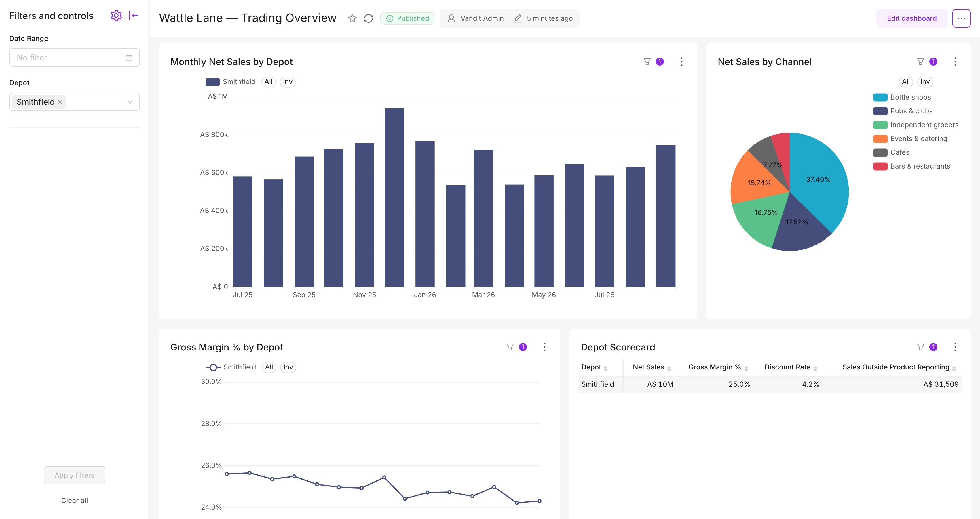Viewport: 980px width, 519px height.
Task: Open the kebab menu on Depot Scorecard
Action: point(955,347)
